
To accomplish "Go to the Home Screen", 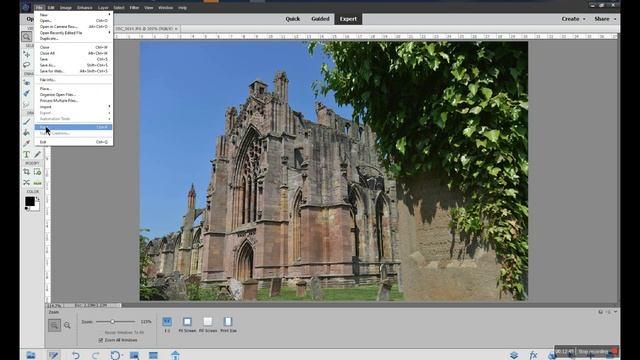I will click(x=176, y=355).
